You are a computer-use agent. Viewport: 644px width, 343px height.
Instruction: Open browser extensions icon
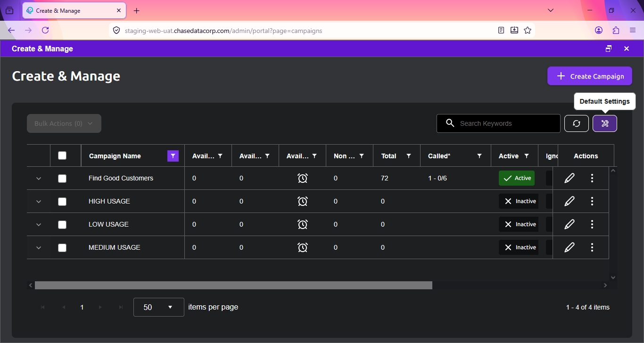[616, 30]
